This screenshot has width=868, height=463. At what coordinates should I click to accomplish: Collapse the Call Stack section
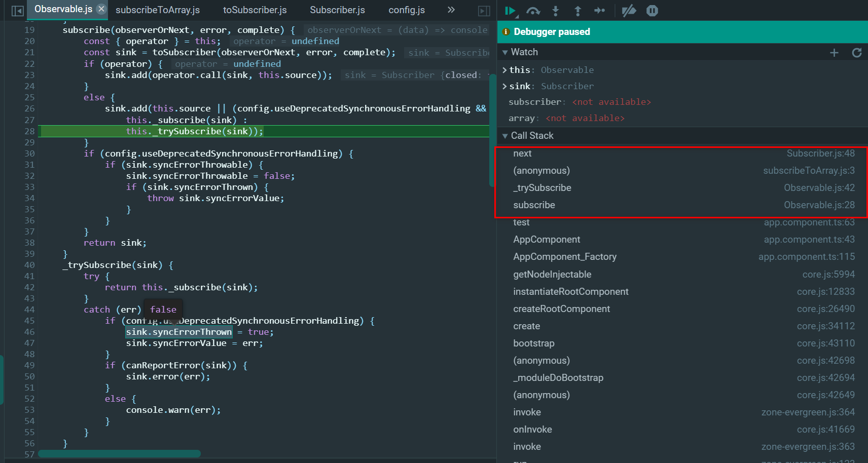[505, 136]
